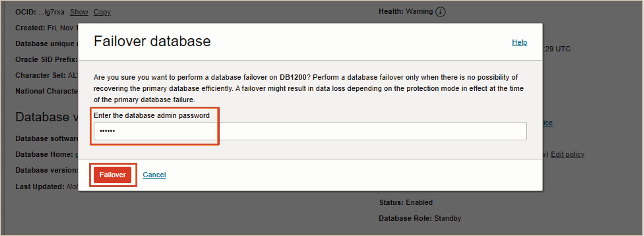Show the full OCID value

(x=79, y=12)
